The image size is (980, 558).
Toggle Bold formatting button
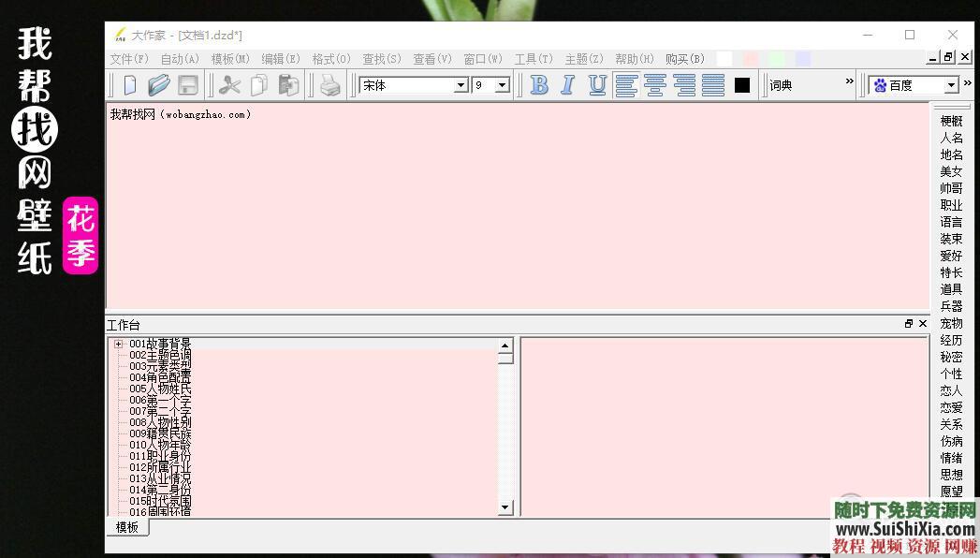[x=539, y=85]
